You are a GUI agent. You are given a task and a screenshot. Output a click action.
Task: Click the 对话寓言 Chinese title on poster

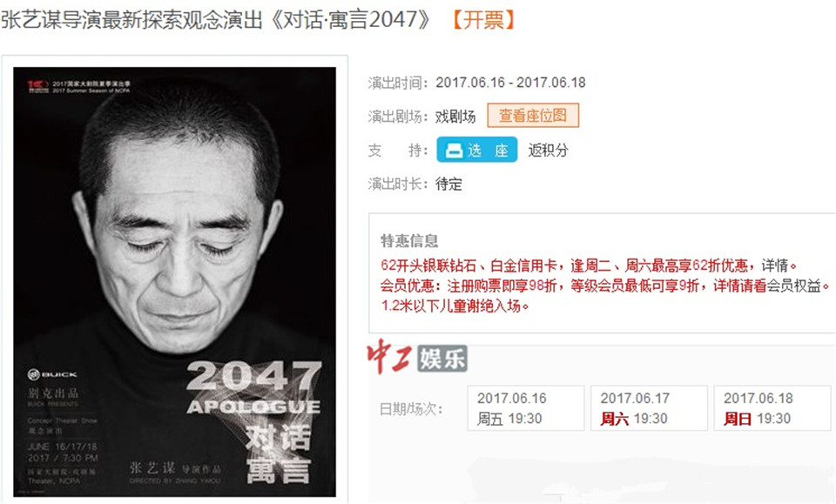(x=279, y=453)
